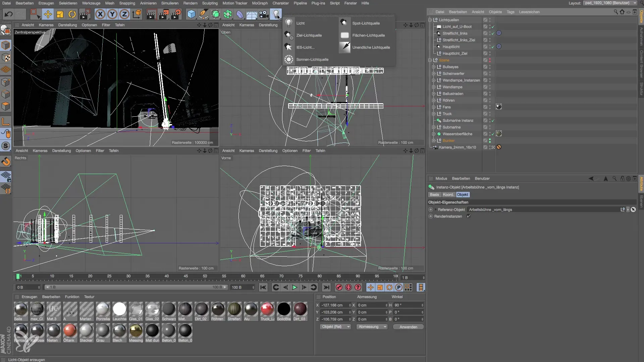This screenshot has width=644, height=362.
Task: Click the Fans material tag icon
Action: click(x=499, y=107)
